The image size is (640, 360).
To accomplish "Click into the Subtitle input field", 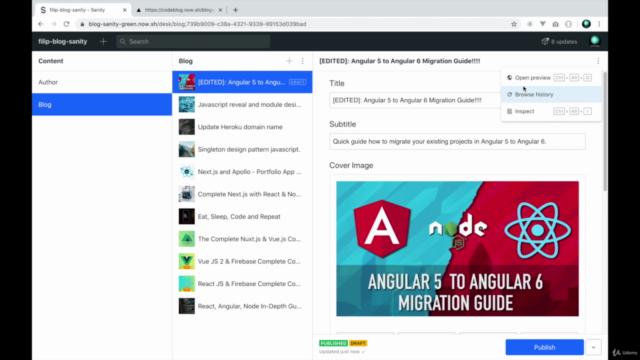I will (457, 142).
